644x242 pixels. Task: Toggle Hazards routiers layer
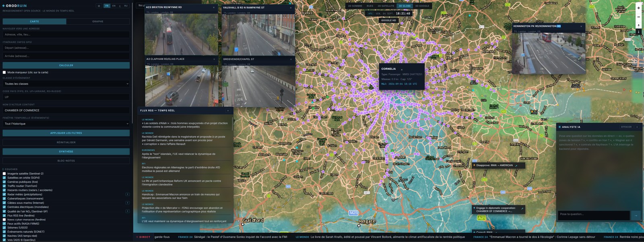tap(4, 190)
